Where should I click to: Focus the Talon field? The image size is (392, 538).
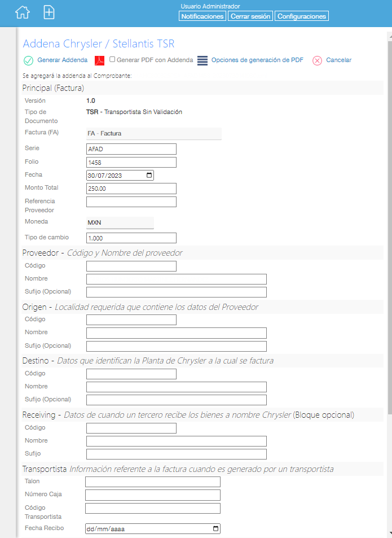click(153, 482)
